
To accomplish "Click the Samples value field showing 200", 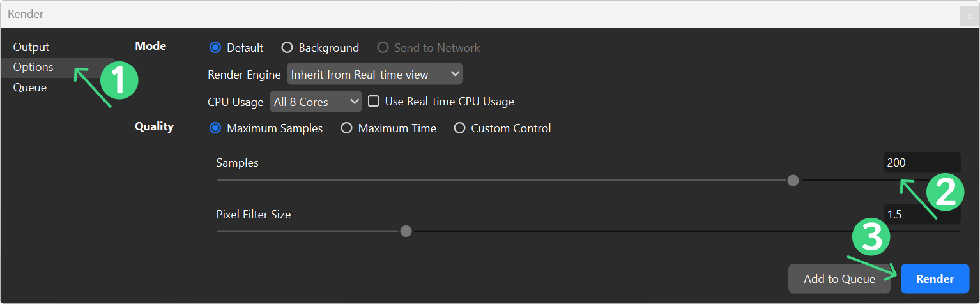I will pyautogui.click(x=922, y=163).
